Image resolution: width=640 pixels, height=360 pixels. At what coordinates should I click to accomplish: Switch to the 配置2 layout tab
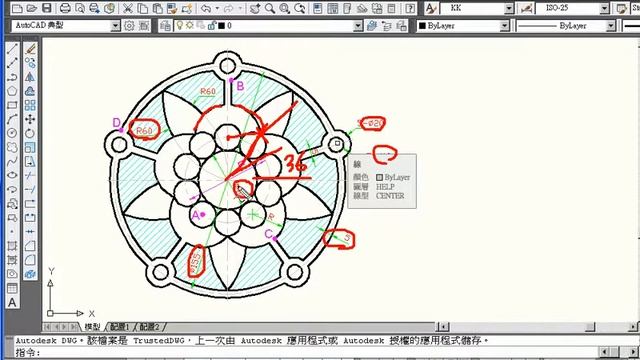click(149, 327)
